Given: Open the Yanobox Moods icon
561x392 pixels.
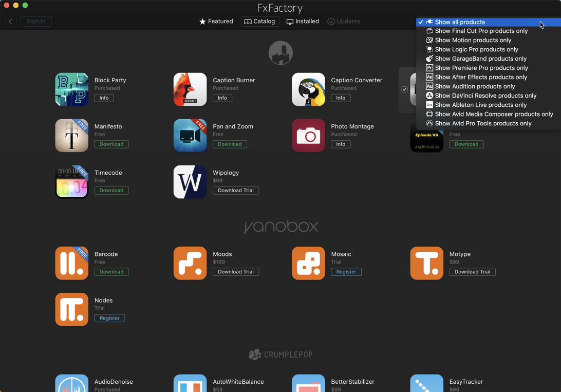Looking at the screenshot, I should 190,263.
